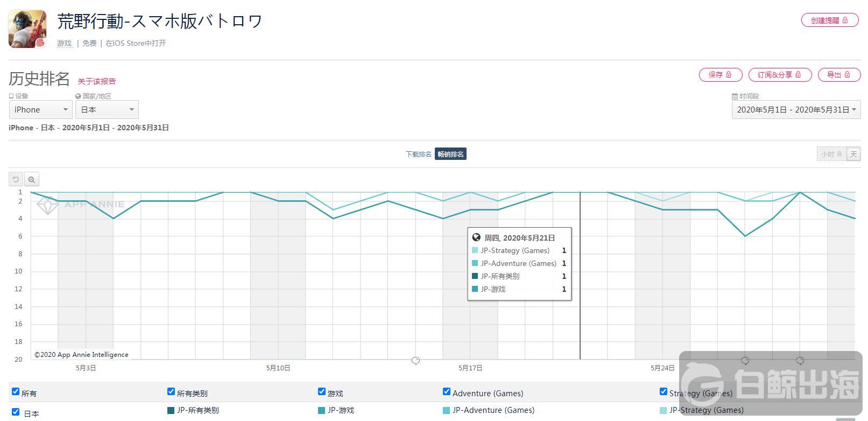The height and width of the screenshot is (421, 868).
Task: Click JP-Strategy (Games) row in tooltip
Action: point(519,250)
